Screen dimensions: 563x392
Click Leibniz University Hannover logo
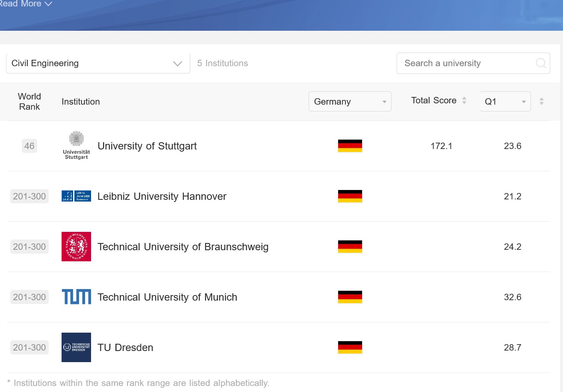point(76,196)
